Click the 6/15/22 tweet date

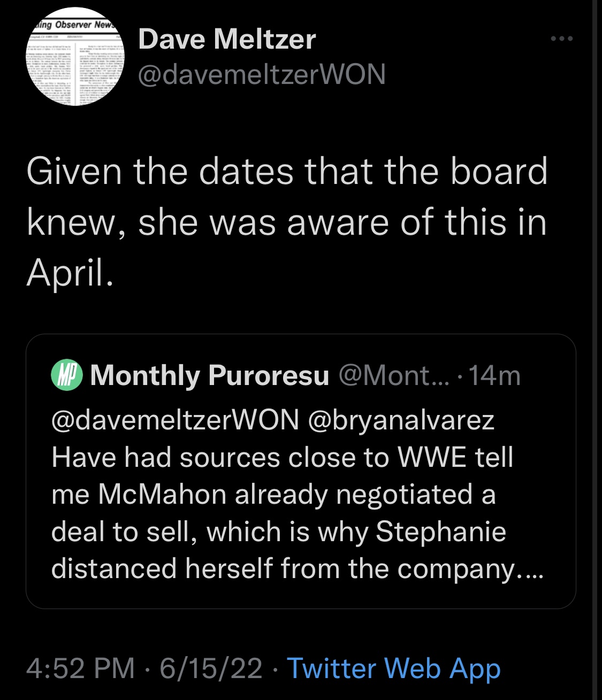[x=211, y=668]
